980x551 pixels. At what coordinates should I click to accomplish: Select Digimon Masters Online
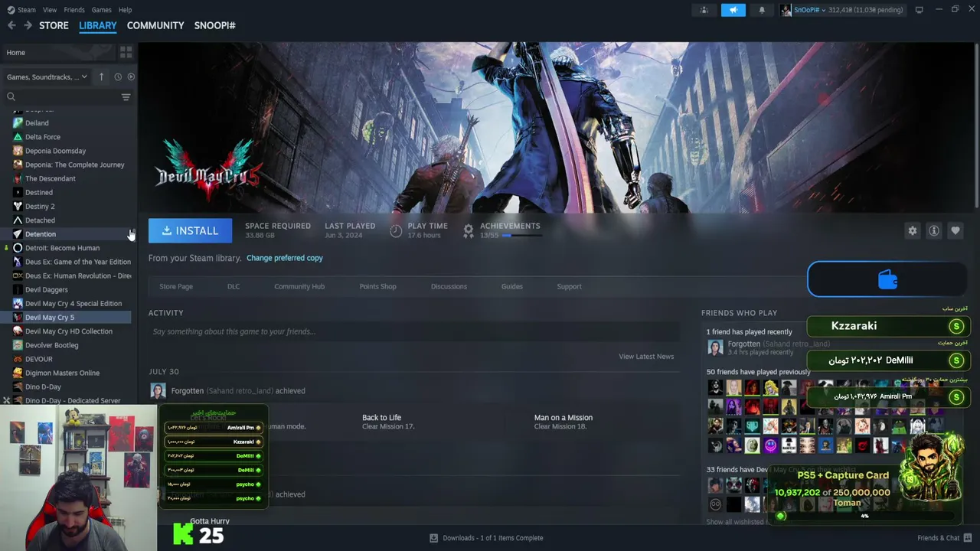(72, 373)
